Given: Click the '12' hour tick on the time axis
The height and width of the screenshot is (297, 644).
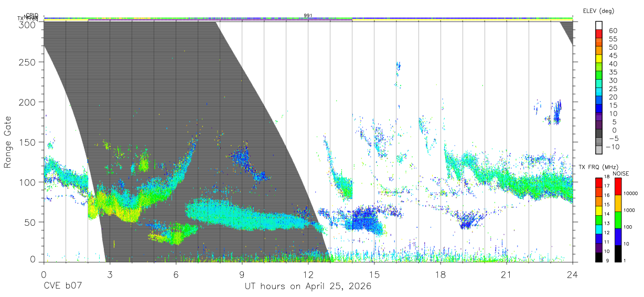Looking at the screenshot, I should 308,274.
